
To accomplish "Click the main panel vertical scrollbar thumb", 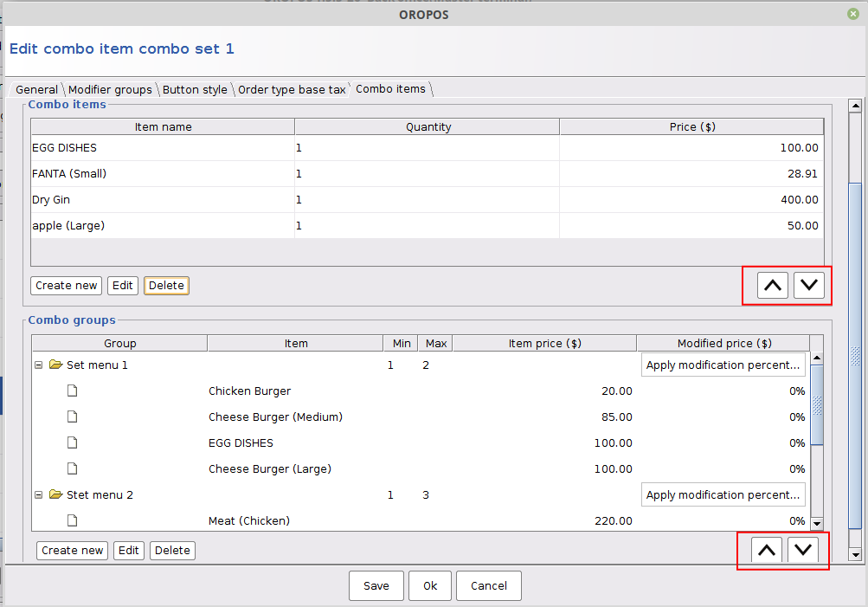I will tap(855, 356).
